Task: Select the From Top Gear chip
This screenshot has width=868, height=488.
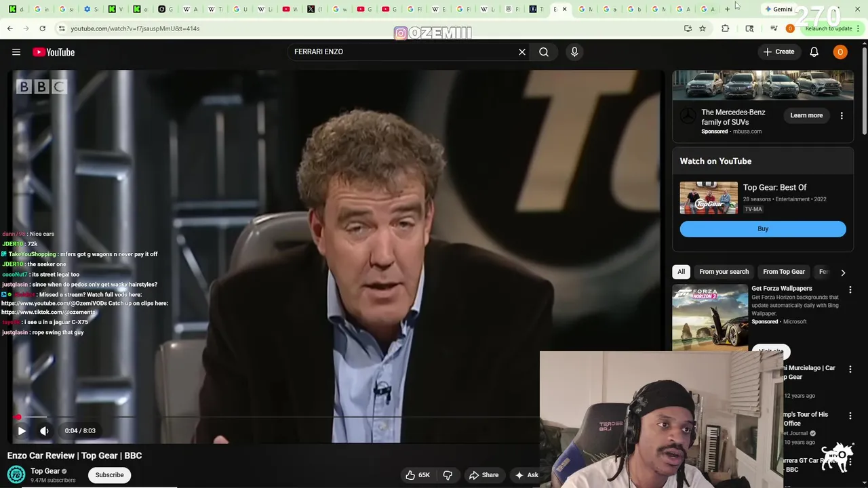Action: pyautogui.click(x=784, y=272)
